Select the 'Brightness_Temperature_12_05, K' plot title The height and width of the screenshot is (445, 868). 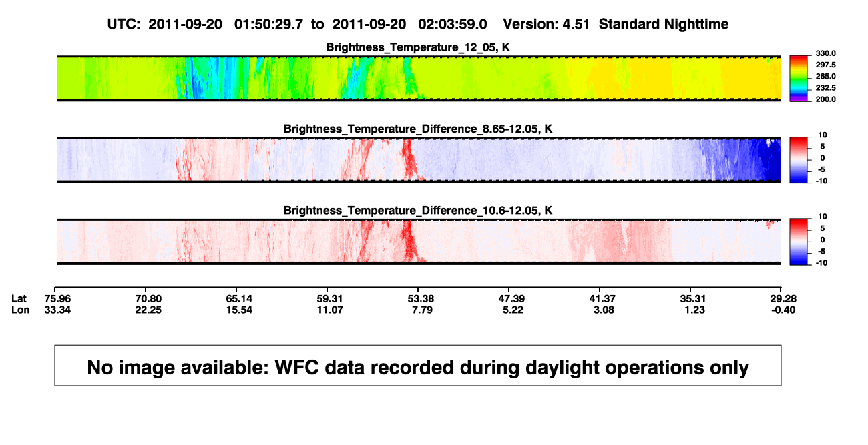pos(418,47)
